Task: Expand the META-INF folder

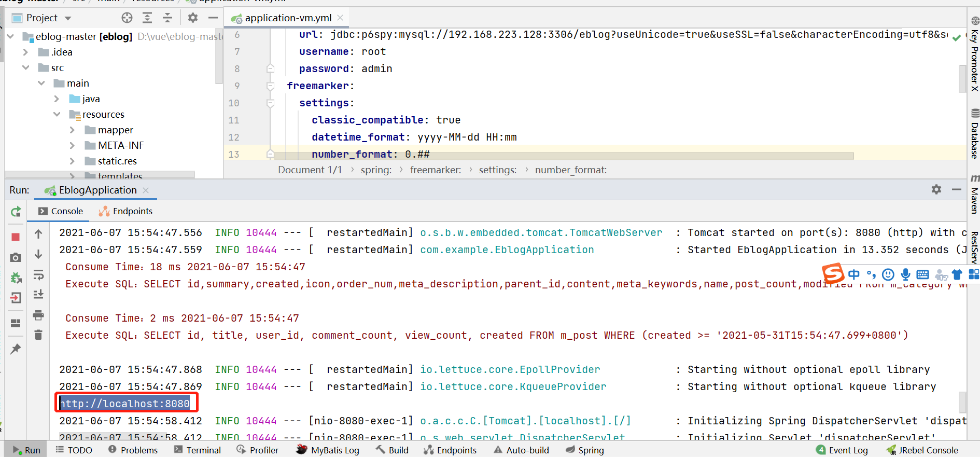Action: coord(72,145)
